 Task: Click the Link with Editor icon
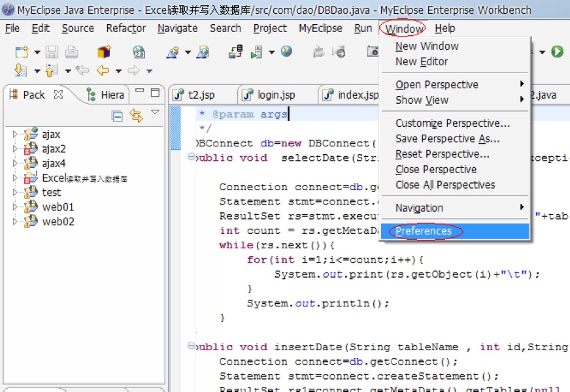pos(135,116)
